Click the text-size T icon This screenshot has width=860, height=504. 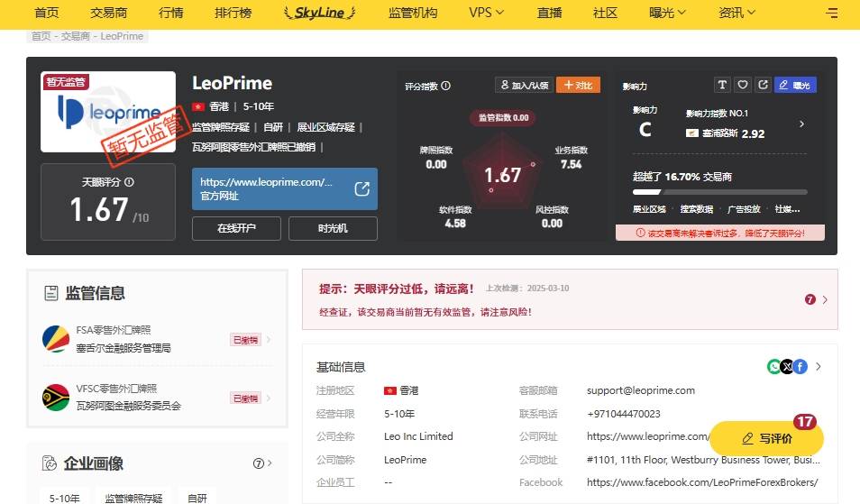pos(722,85)
